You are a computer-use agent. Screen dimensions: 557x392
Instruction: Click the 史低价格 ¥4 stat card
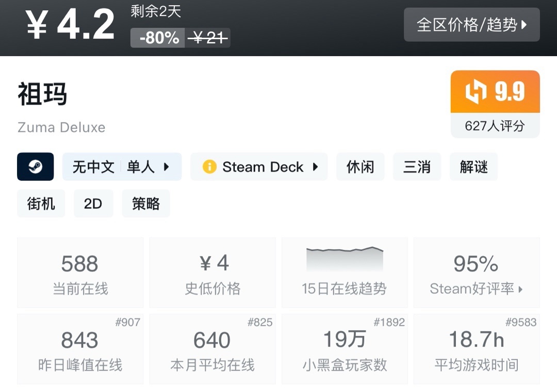212,273
